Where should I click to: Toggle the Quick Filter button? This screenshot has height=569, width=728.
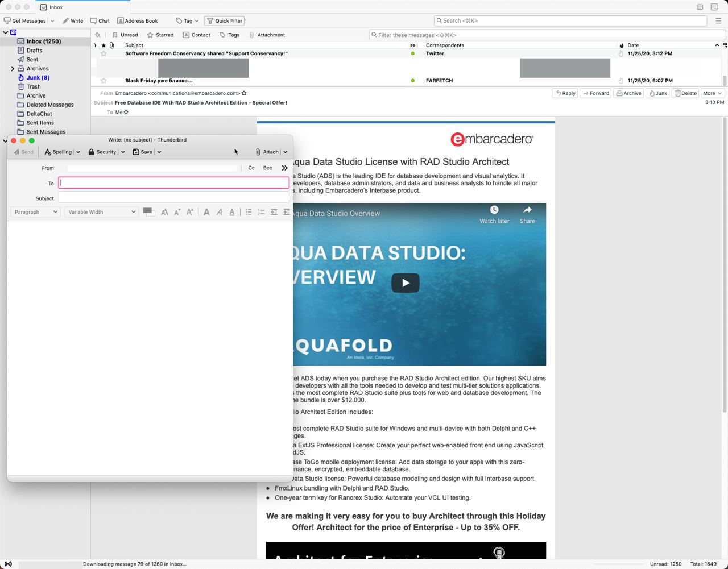pyautogui.click(x=224, y=20)
